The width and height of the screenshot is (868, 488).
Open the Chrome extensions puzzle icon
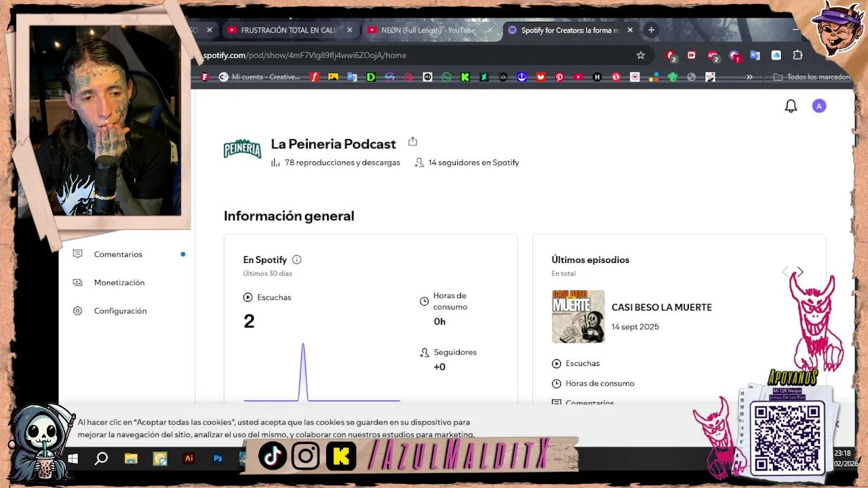[x=797, y=55]
